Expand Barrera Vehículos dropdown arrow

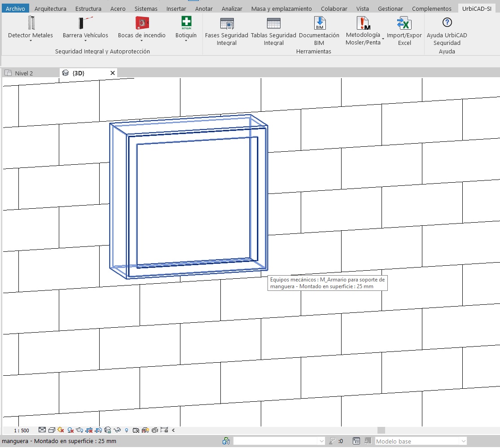pyautogui.click(x=85, y=41)
